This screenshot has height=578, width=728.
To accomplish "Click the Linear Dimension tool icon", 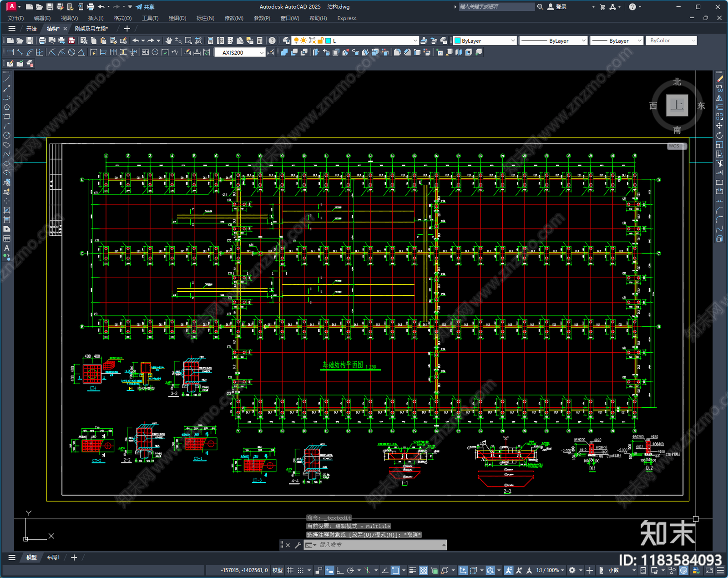I will pyautogui.click(x=10, y=52).
